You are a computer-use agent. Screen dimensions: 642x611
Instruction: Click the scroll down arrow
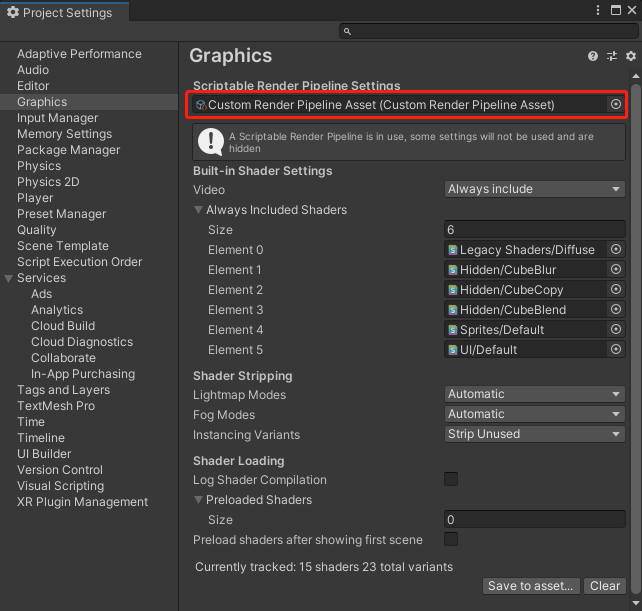click(635, 603)
